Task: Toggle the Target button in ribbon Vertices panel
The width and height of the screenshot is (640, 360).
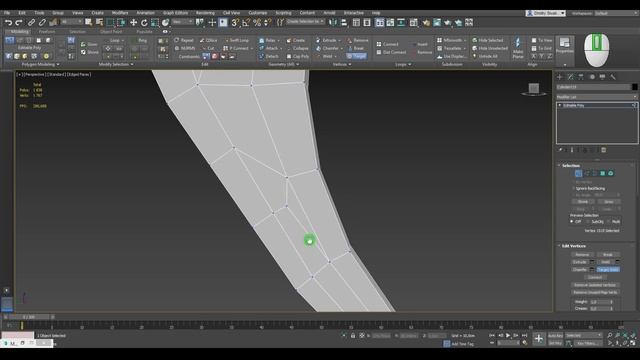Action: point(356,56)
